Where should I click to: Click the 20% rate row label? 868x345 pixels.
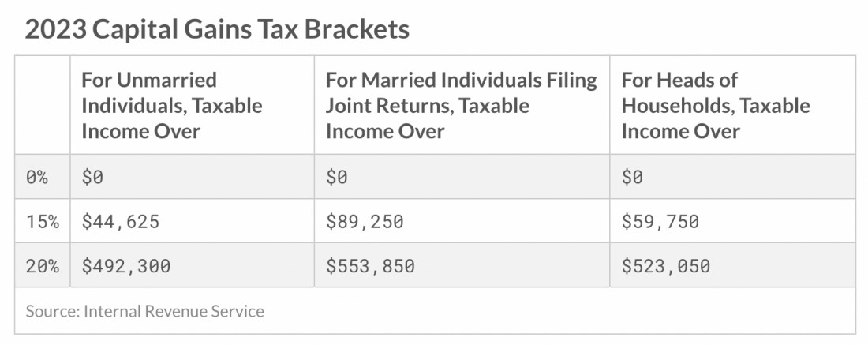click(43, 266)
